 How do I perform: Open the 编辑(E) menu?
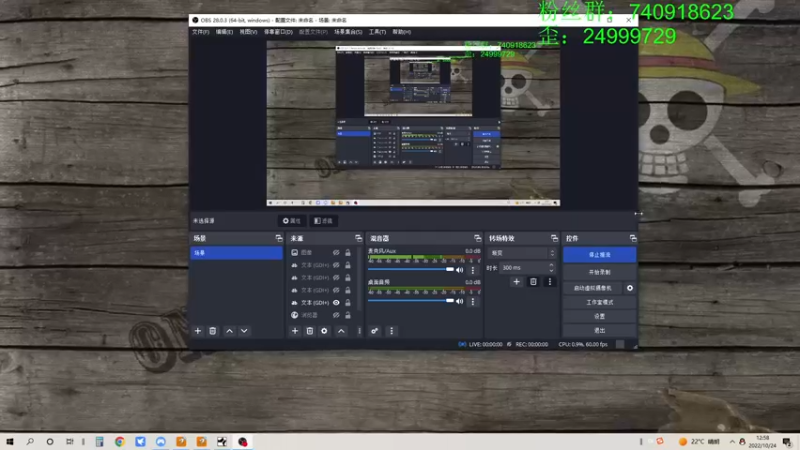(224, 32)
